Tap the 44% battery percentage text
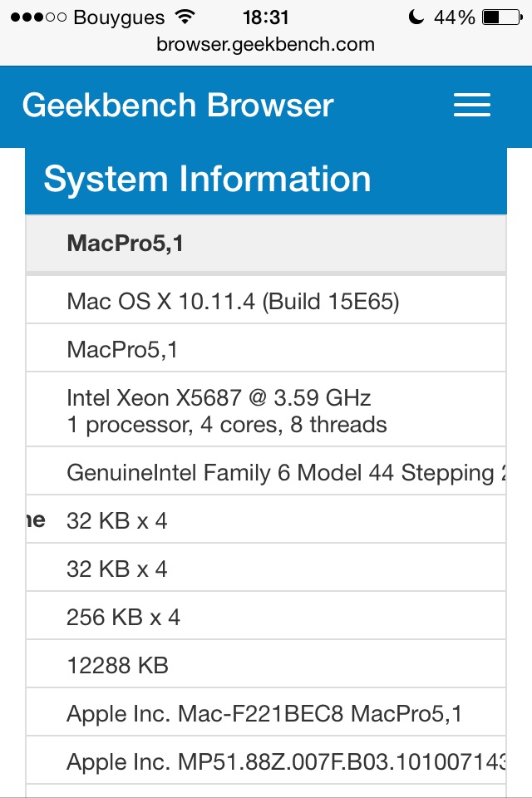Screen dimensions: 532x798 [x=454, y=17]
